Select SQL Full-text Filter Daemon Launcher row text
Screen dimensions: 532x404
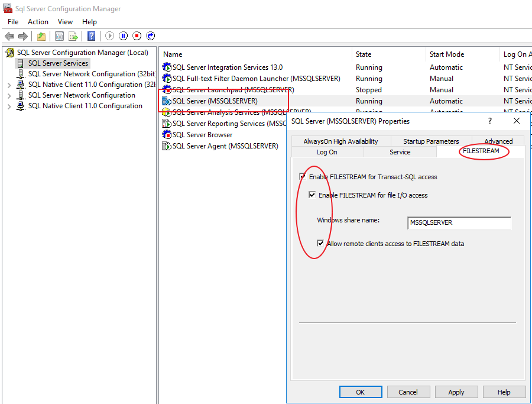(256, 79)
